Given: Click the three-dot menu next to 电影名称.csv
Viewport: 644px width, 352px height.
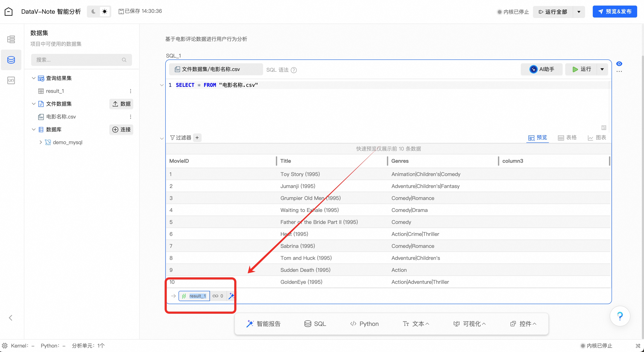Looking at the screenshot, I should [x=130, y=117].
